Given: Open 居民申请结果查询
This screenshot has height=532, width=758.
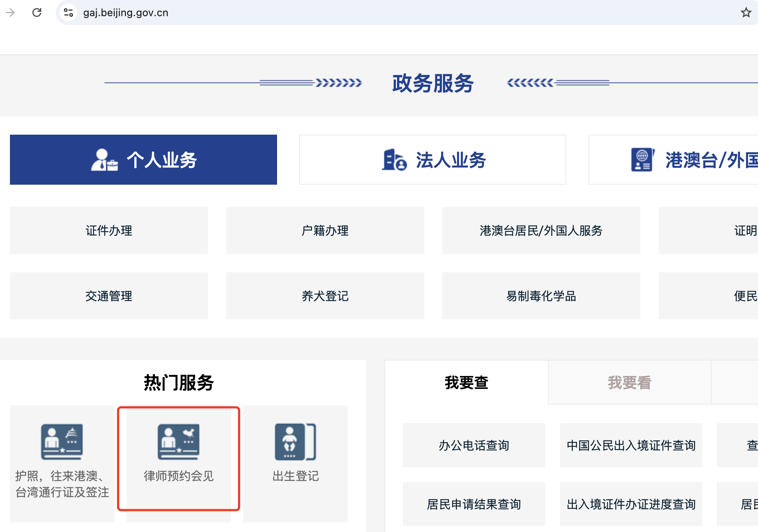Looking at the screenshot, I should click(x=474, y=504).
